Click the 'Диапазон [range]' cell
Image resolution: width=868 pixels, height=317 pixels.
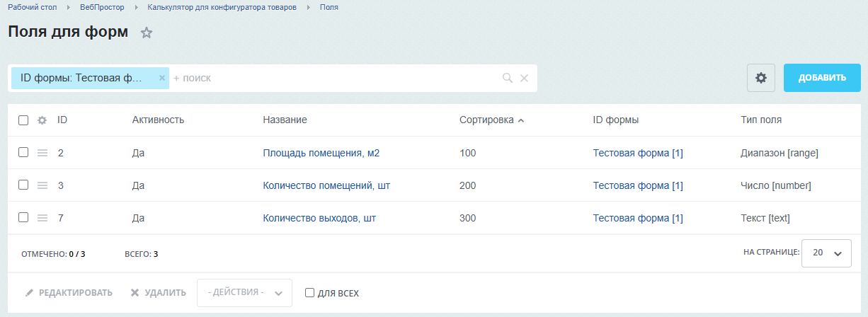point(780,153)
